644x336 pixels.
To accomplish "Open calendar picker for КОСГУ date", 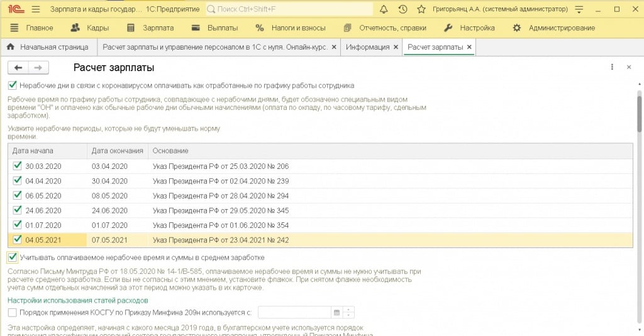I will click(x=336, y=312).
